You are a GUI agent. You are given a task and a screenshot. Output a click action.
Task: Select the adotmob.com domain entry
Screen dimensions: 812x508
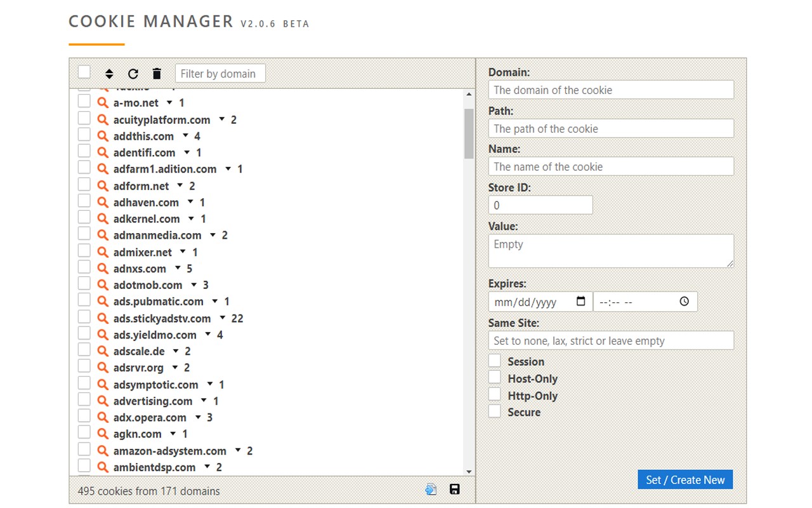click(148, 285)
